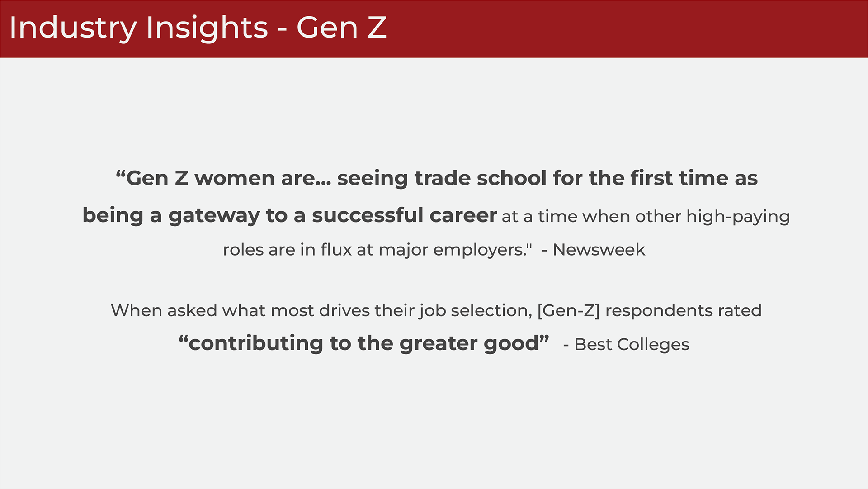The width and height of the screenshot is (868, 489).
Task: Click the phrase "high-paying" in the quote
Action: (x=738, y=217)
